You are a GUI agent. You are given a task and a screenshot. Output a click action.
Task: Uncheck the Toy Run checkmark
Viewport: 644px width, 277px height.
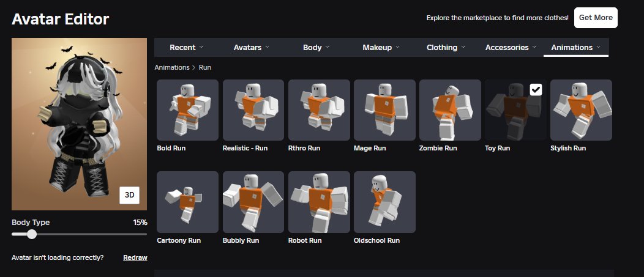(536, 89)
